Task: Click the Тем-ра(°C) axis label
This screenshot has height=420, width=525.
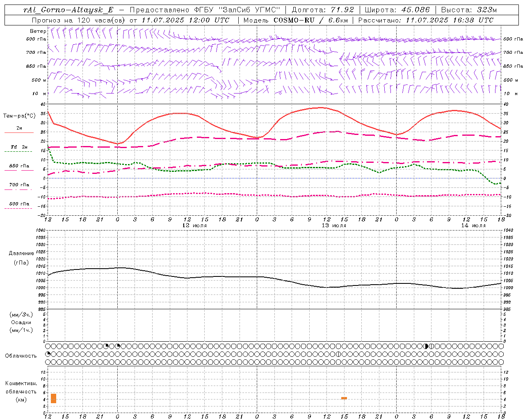Action: coord(19,116)
